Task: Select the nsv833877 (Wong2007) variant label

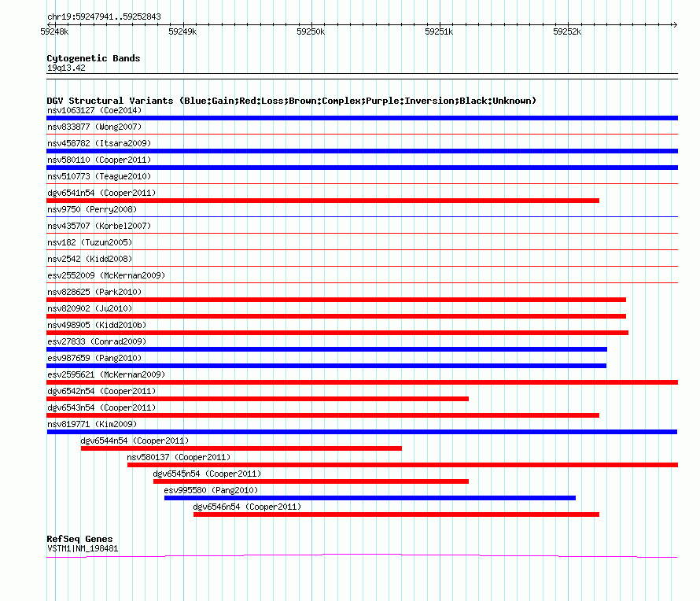Action: coord(94,127)
